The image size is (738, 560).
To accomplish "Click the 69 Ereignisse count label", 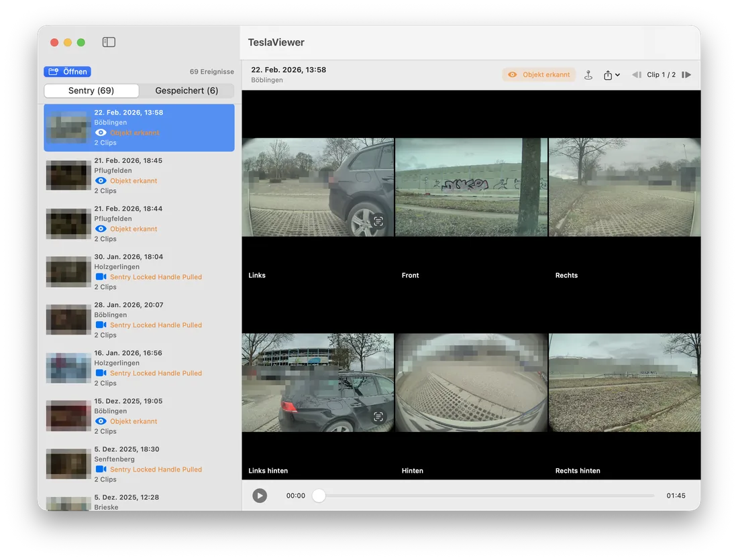I will [x=212, y=72].
